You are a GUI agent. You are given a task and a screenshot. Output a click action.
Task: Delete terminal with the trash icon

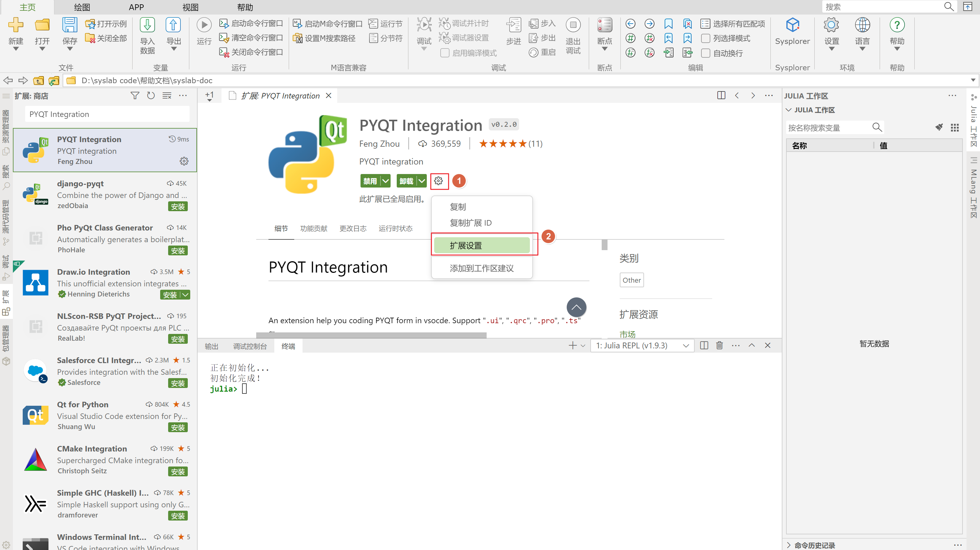point(720,345)
